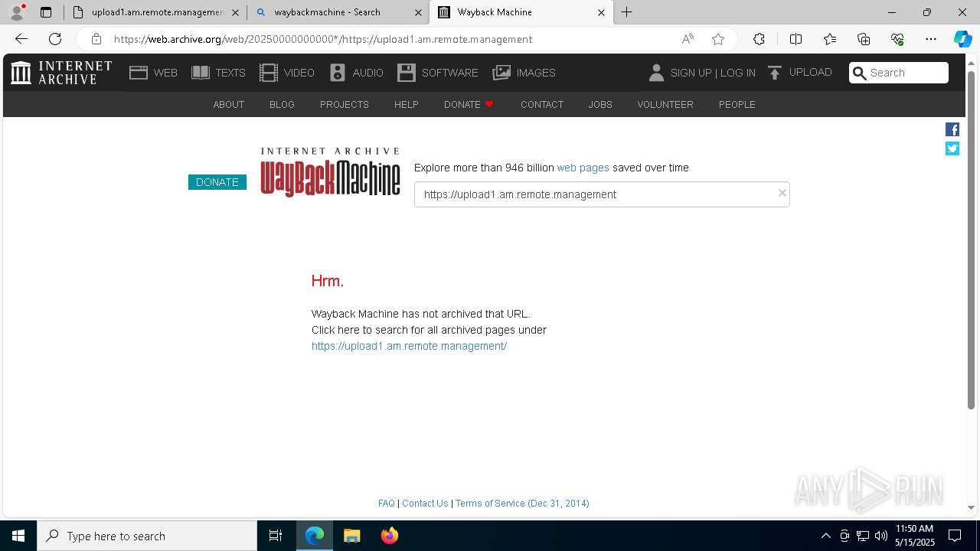Toggle Split screen icon
Image resolution: width=980 pixels, height=551 pixels.
pos(795,39)
